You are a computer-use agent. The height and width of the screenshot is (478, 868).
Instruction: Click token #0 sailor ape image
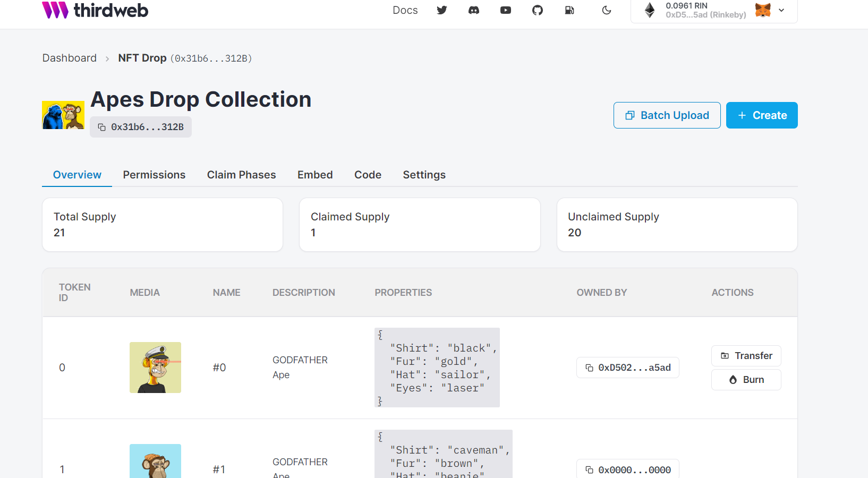point(155,368)
